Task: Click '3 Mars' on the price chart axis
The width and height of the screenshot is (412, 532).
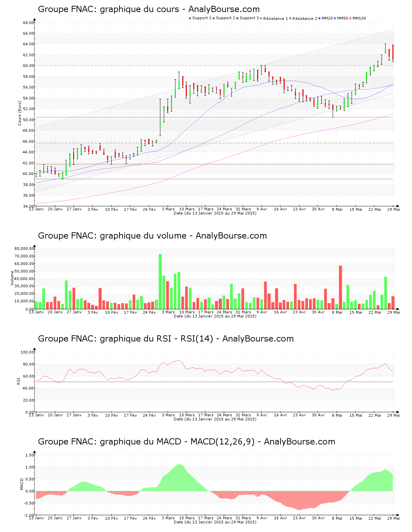Action: (x=168, y=209)
